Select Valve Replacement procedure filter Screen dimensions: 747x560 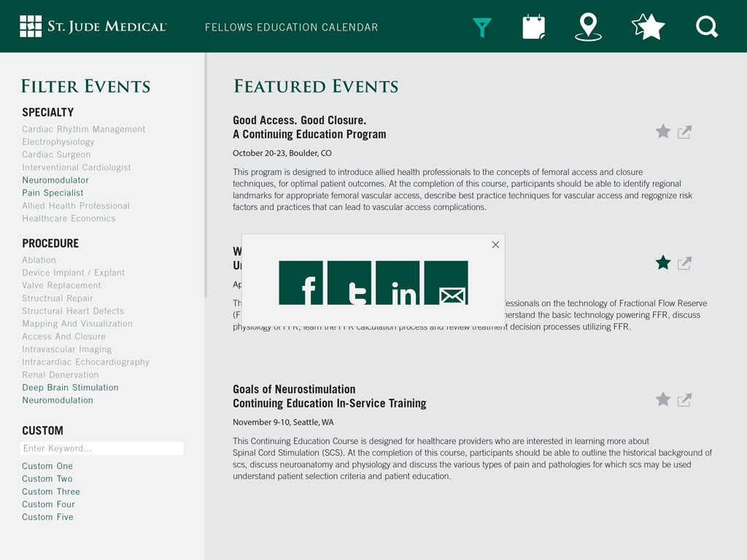tap(61, 285)
